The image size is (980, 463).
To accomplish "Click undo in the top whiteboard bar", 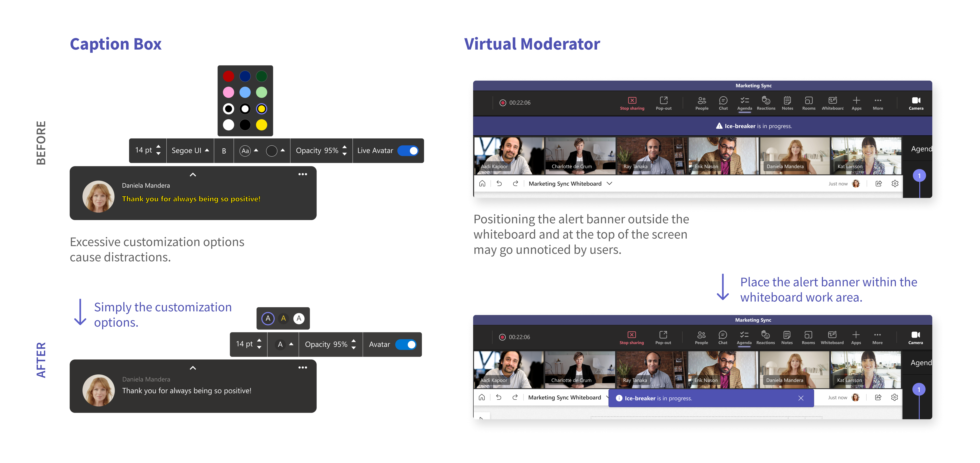I will [499, 184].
